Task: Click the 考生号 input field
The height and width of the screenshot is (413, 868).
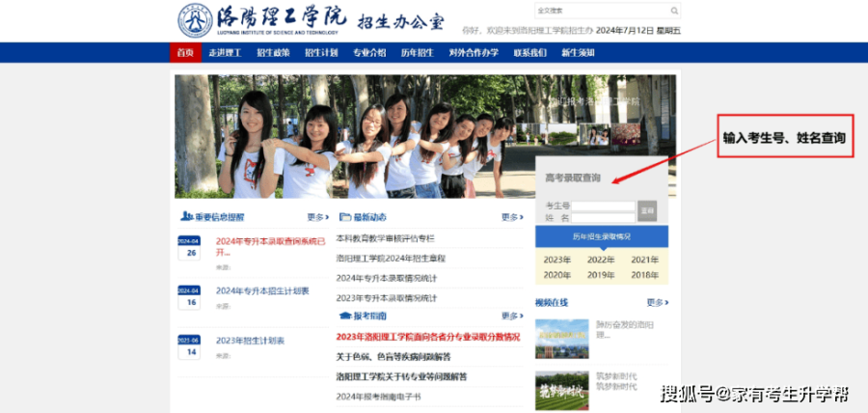Action: (x=605, y=206)
